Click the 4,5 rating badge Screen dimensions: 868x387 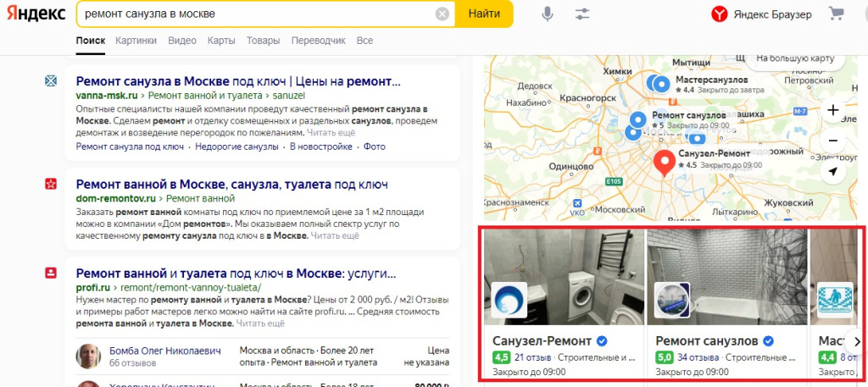pos(502,357)
